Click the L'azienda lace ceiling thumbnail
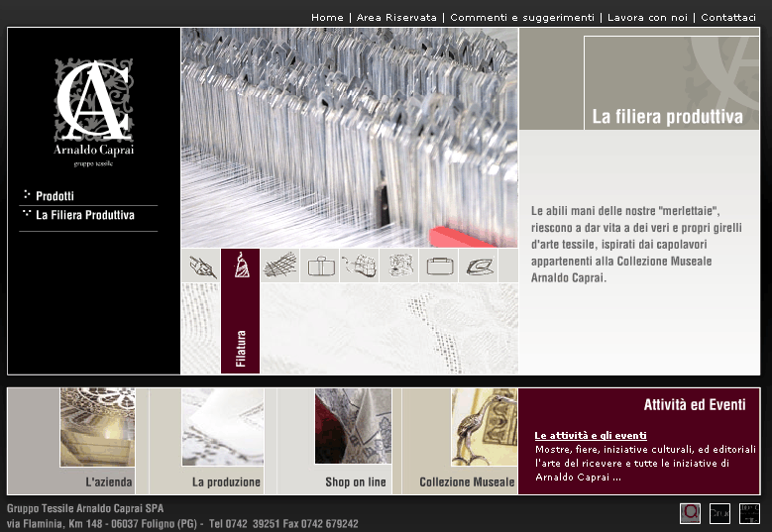Screen dimensions: 772x532 coord(97,427)
